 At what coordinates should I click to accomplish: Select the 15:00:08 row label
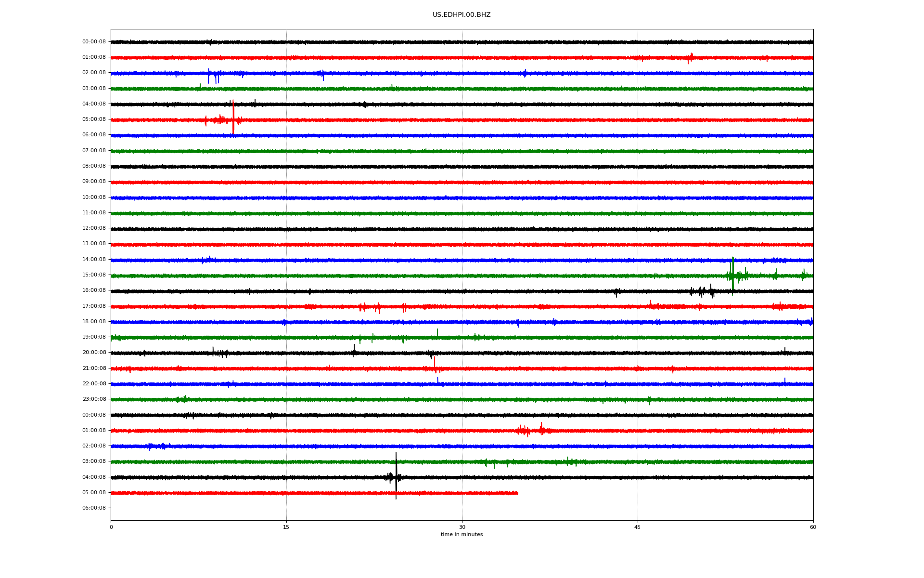pos(94,275)
